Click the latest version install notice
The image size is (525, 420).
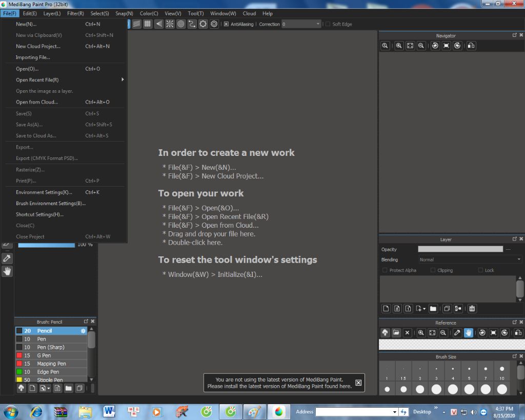[x=279, y=383]
